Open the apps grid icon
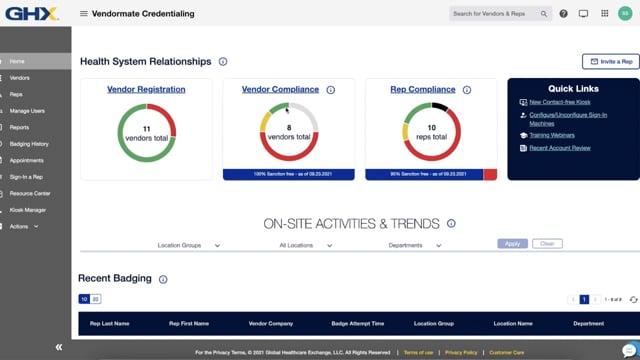Viewport: 640px width, 360px height. (x=604, y=13)
